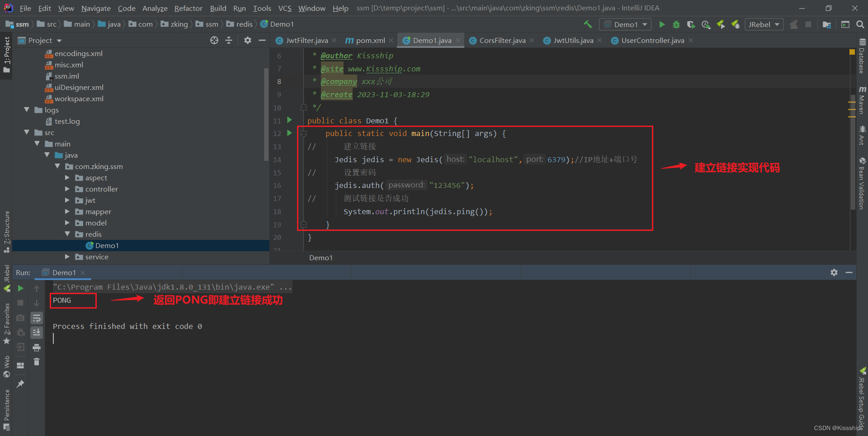Switch to pom.xml tab

click(x=370, y=40)
